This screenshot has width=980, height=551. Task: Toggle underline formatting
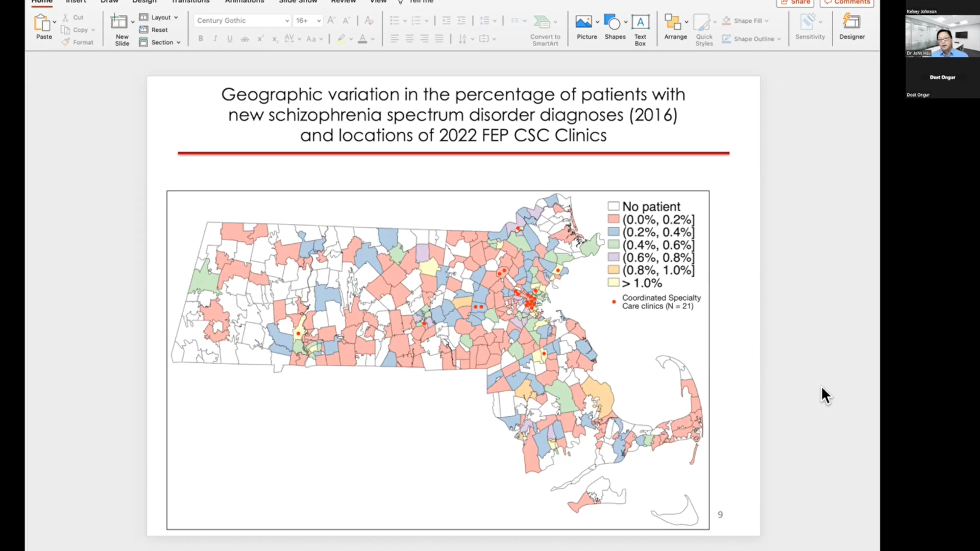(230, 39)
